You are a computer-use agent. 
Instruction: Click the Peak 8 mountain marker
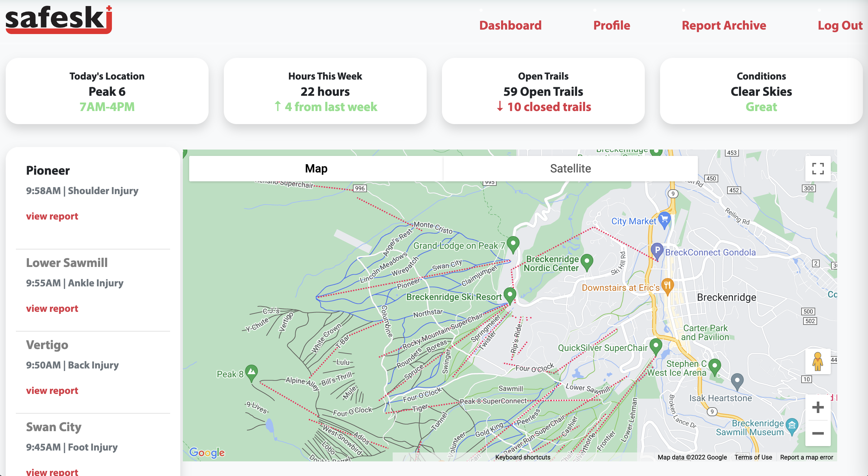(x=251, y=372)
